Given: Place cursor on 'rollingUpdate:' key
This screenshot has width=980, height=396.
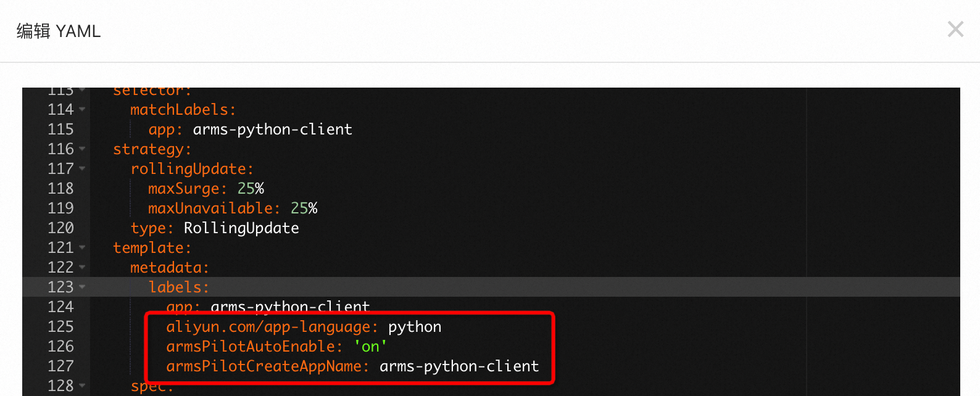Looking at the screenshot, I should [x=192, y=169].
